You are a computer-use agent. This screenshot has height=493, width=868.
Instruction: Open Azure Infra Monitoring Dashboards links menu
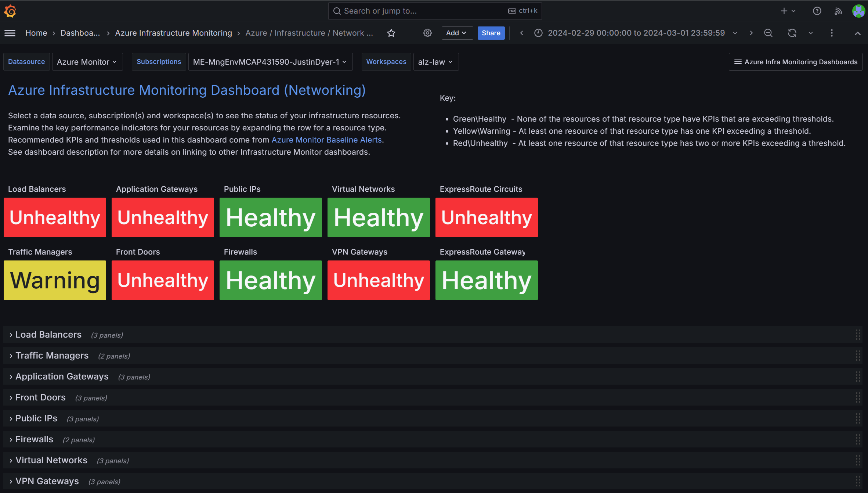click(795, 62)
